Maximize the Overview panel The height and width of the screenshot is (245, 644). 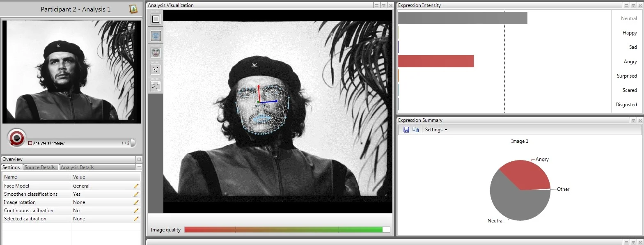[139, 159]
